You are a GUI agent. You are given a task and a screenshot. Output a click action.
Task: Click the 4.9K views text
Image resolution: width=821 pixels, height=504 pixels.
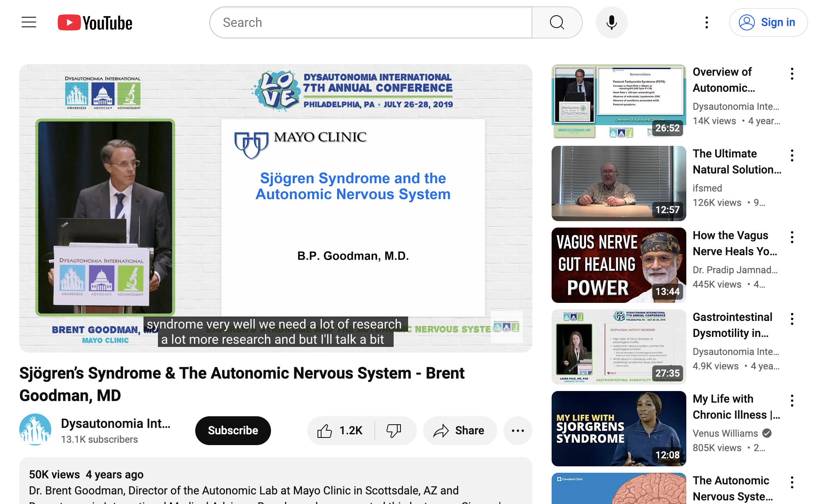(x=716, y=366)
